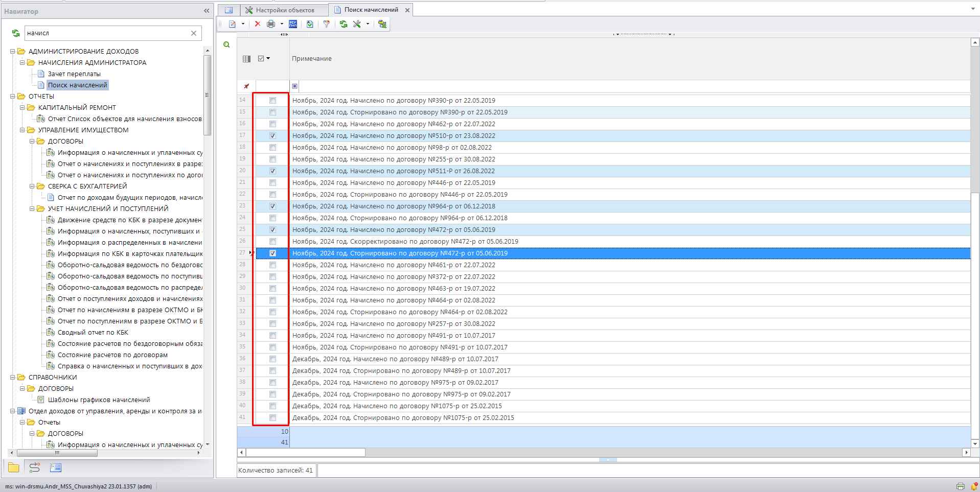The image size is (980, 492).
Task: Collapse the УЧЕТ НАЧИСЛЕНИЙ И ПОСТУПЛЕНИЙ node
Action: (x=32, y=209)
